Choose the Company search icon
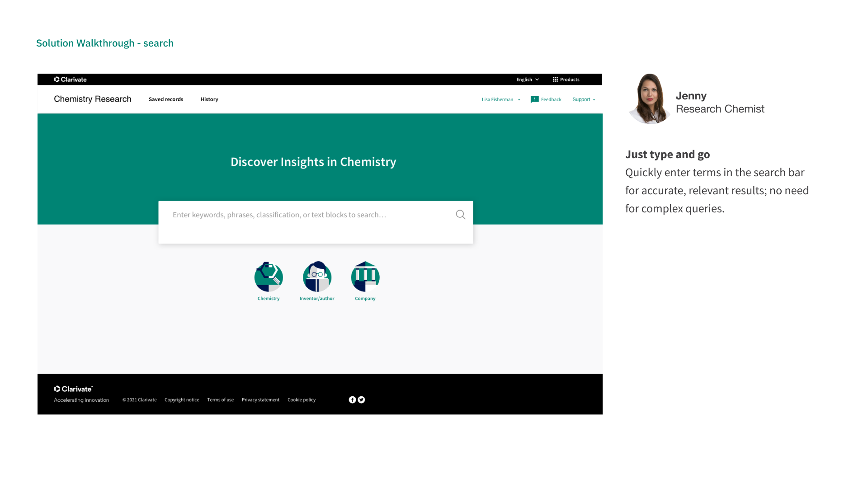The image size is (868, 488). pyautogui.click(x=365, y=277)
